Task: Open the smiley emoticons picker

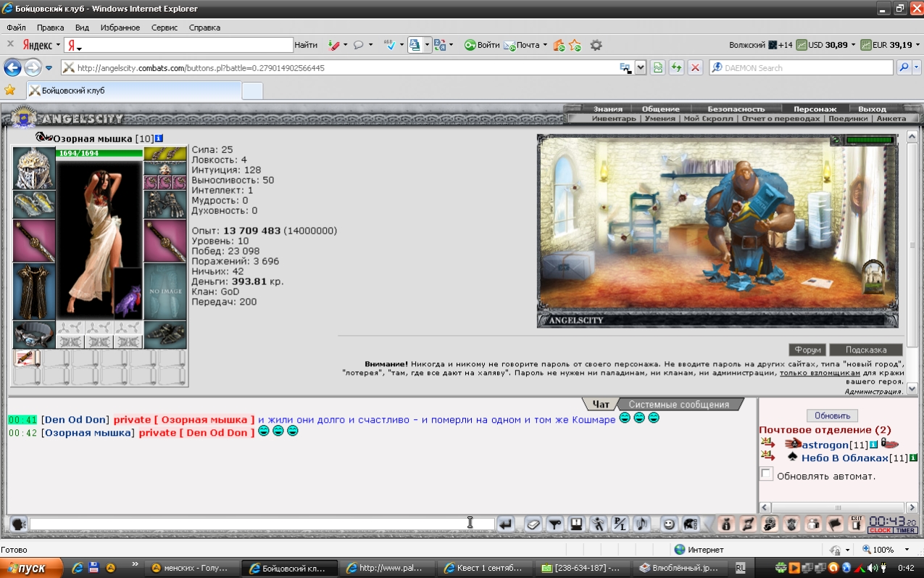Action: coord(669,524)
